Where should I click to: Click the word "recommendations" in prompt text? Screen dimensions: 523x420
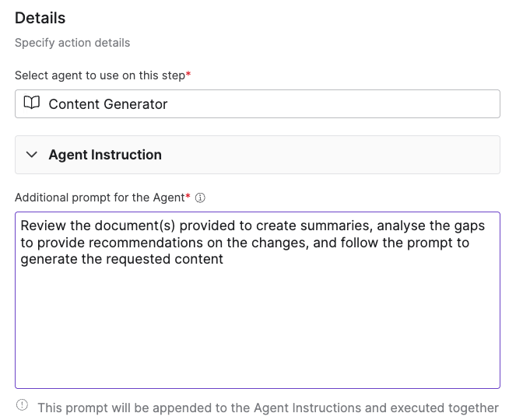(x=146, y=243)
